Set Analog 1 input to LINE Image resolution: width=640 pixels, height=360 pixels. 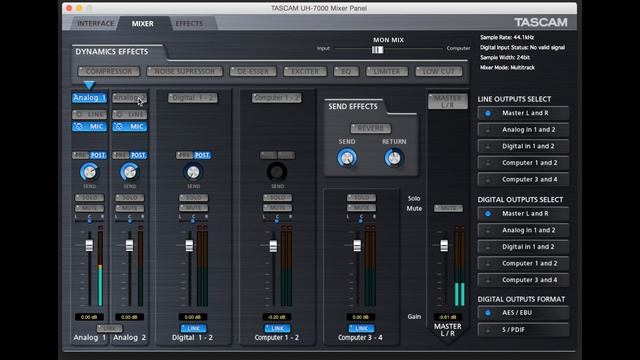89,115
